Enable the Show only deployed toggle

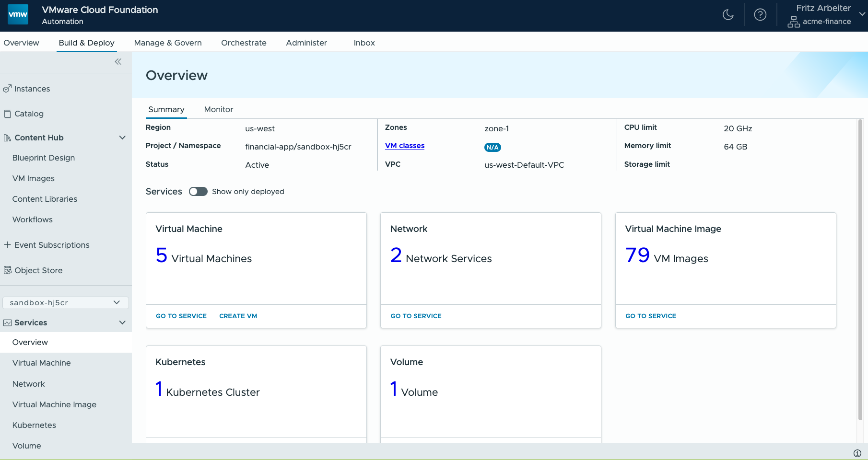[198, 191]
